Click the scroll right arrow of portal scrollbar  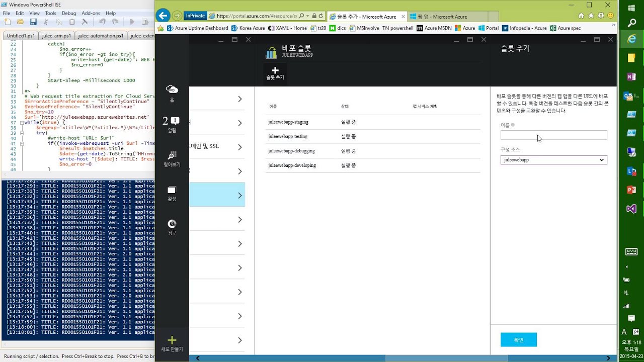click(x=608, y=358)
